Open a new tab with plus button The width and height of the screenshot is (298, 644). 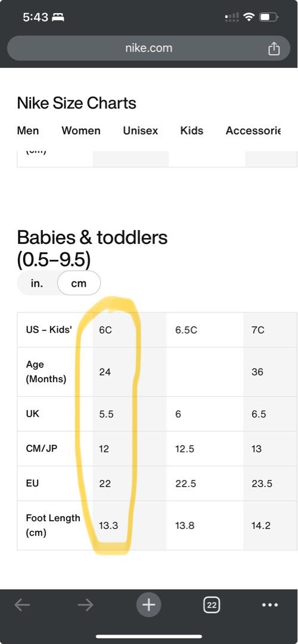point(148,605)
